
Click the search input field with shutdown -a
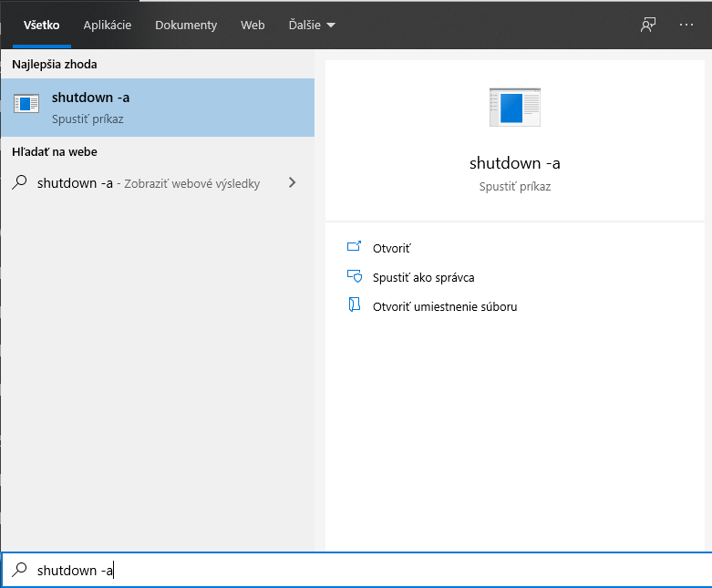point(356,570)
